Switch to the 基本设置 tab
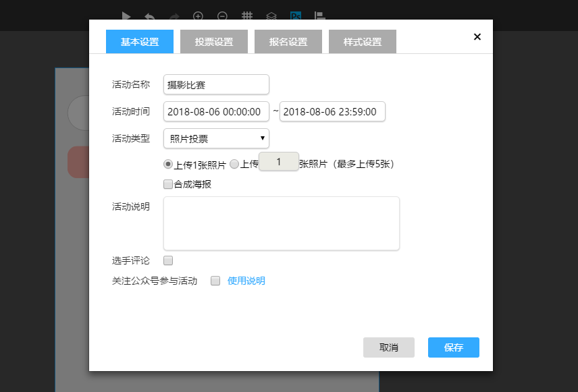 (140, 42)
